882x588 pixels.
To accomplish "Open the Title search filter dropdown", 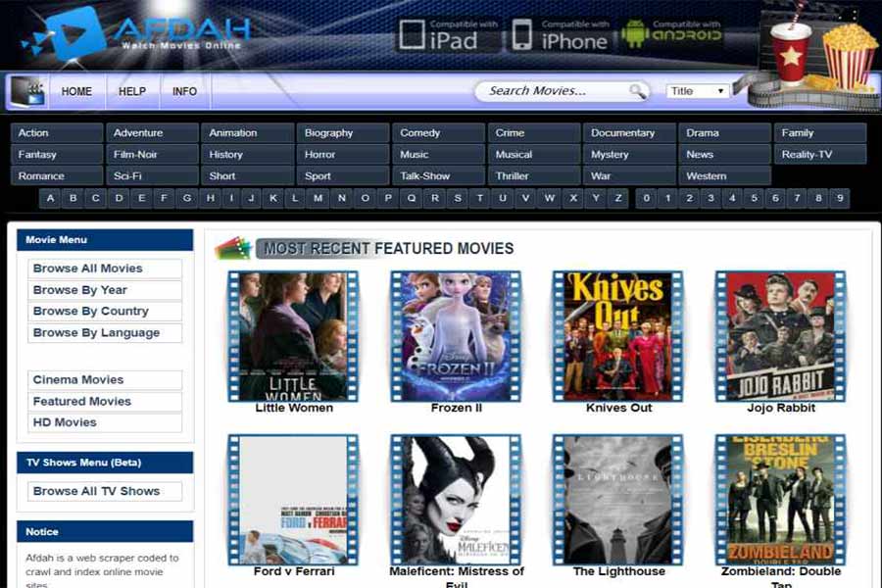I will coord(698,91).
